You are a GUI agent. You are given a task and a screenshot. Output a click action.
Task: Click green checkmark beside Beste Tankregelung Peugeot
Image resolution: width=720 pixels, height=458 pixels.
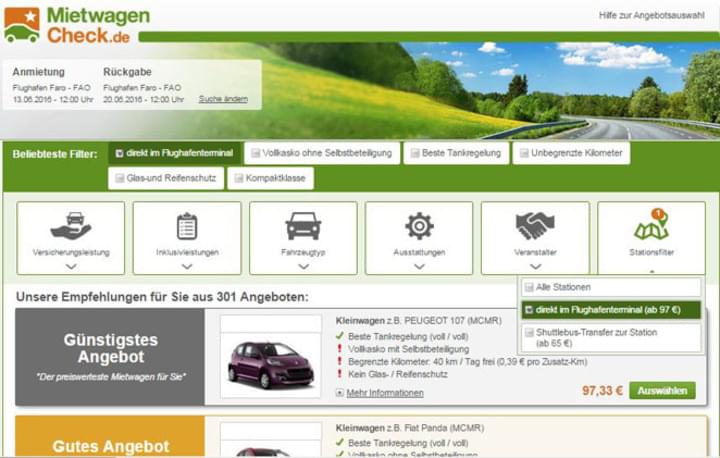(340, 336)
